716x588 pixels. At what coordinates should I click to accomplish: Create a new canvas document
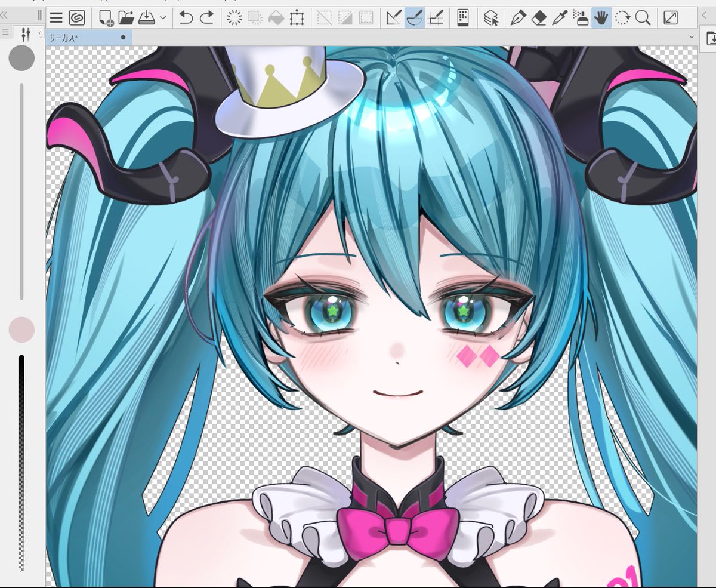pyautogui.click(x=106, y=18)
